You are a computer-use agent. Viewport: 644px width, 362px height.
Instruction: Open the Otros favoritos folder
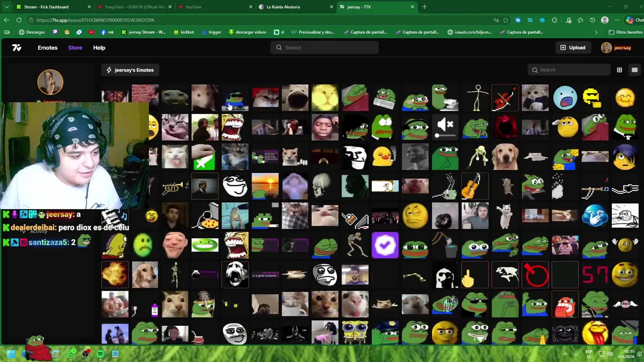(625, 32)
